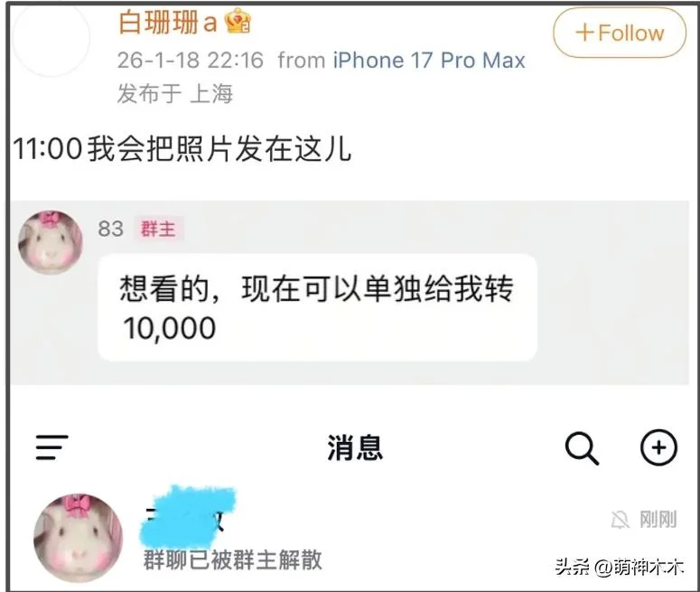This screenshot has width=700, height=592.
Task: Select the chat bubble mentioning 10,000
Action: (317, 307)
